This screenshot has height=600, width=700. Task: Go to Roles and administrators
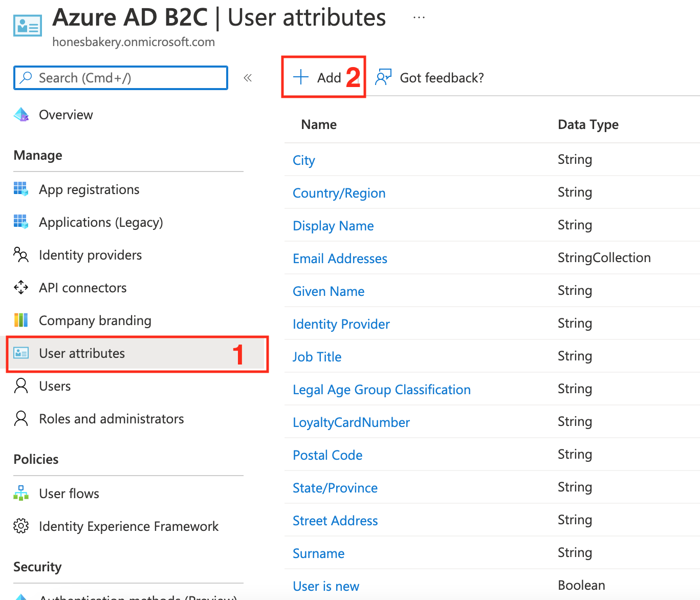(112, 419)
